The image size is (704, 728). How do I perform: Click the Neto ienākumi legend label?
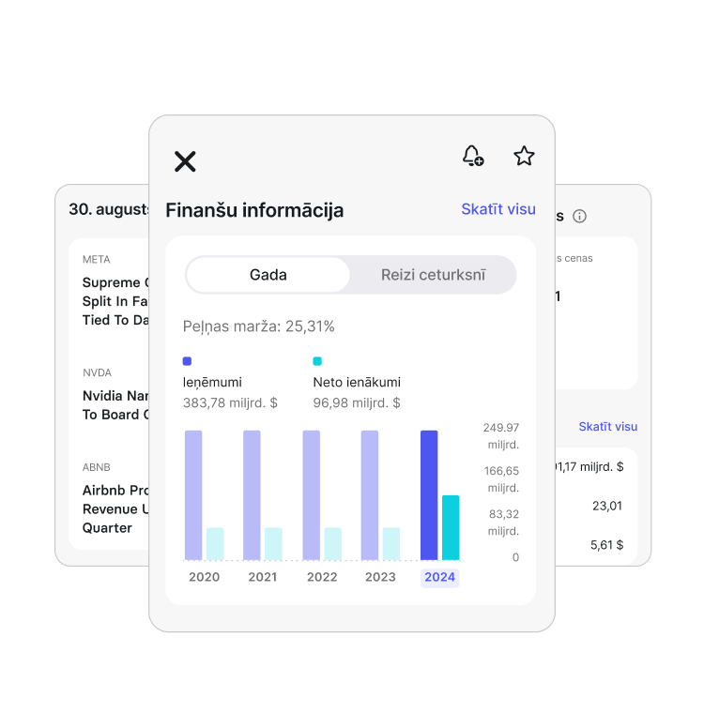point(357,382)
